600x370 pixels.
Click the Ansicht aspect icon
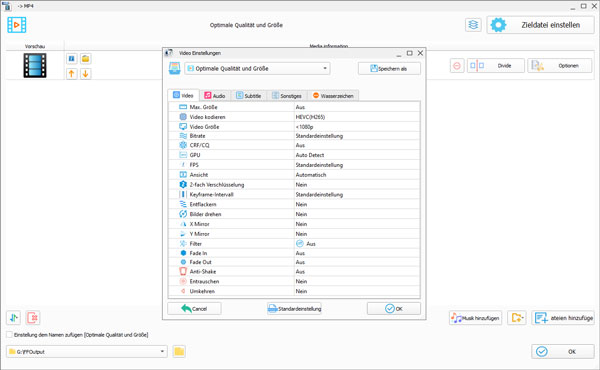coord(183,174)
